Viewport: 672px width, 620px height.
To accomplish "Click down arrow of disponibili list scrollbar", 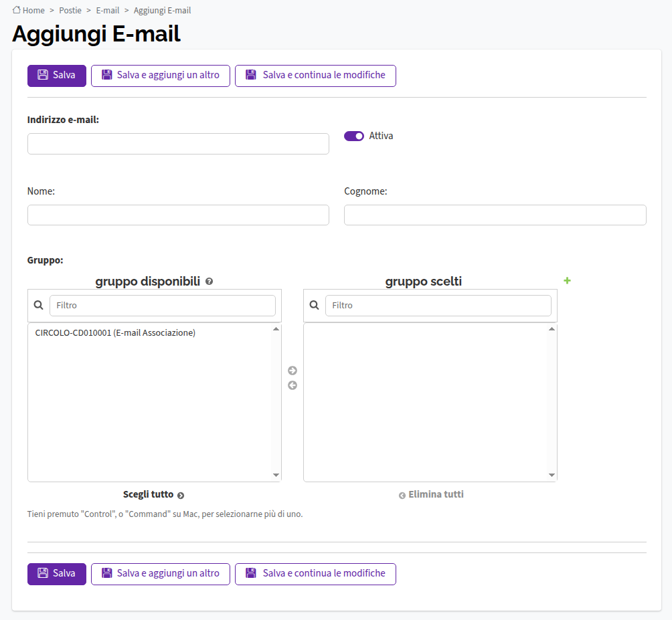I will (x=276, y=475).
